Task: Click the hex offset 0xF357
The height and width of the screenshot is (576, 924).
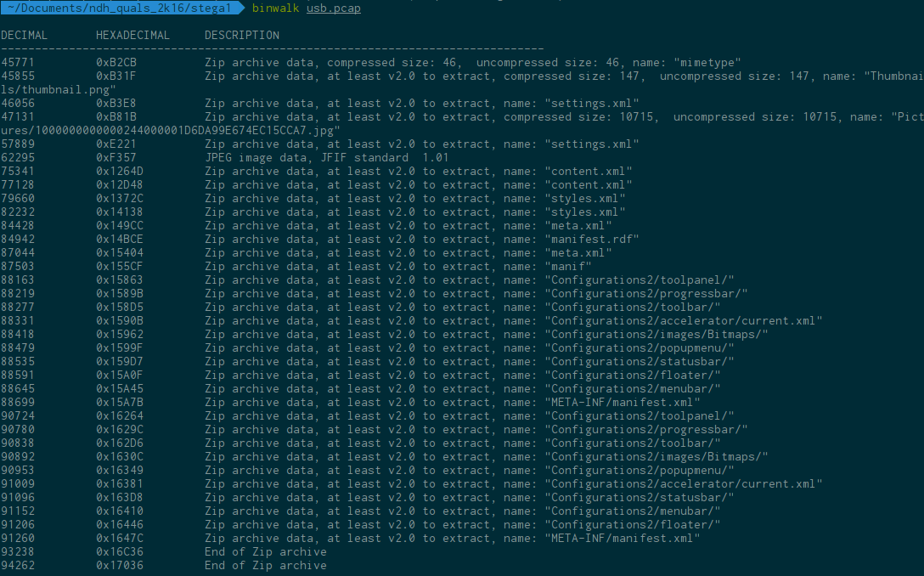Action: click(x=115, y=158)
